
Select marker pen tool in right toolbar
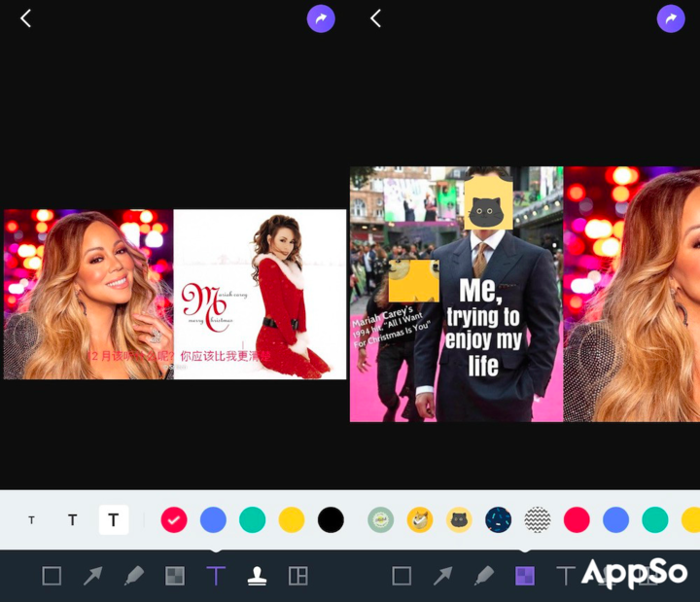[484, 576]
